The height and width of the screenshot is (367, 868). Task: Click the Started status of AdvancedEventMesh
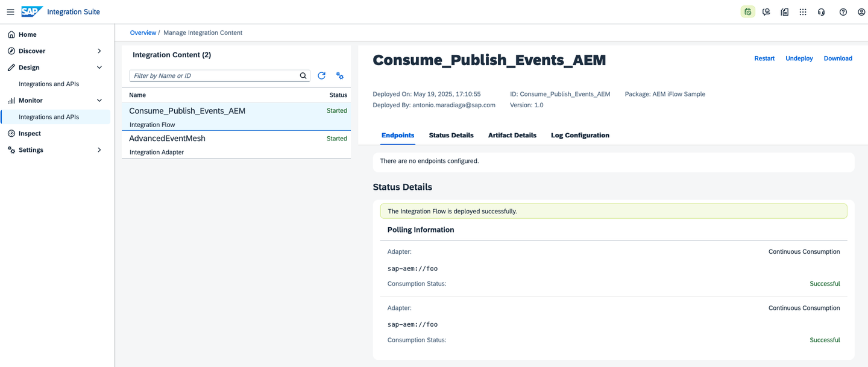point(337,139)
